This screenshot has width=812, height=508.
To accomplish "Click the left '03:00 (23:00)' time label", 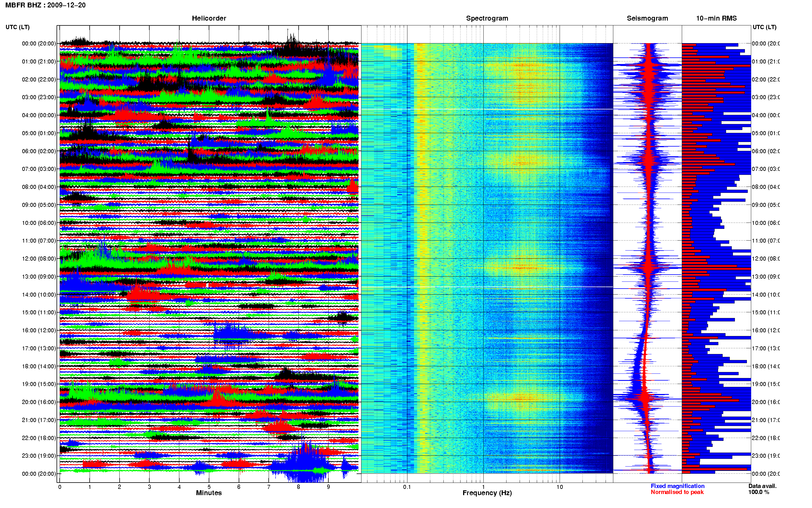I will [39, 97].
